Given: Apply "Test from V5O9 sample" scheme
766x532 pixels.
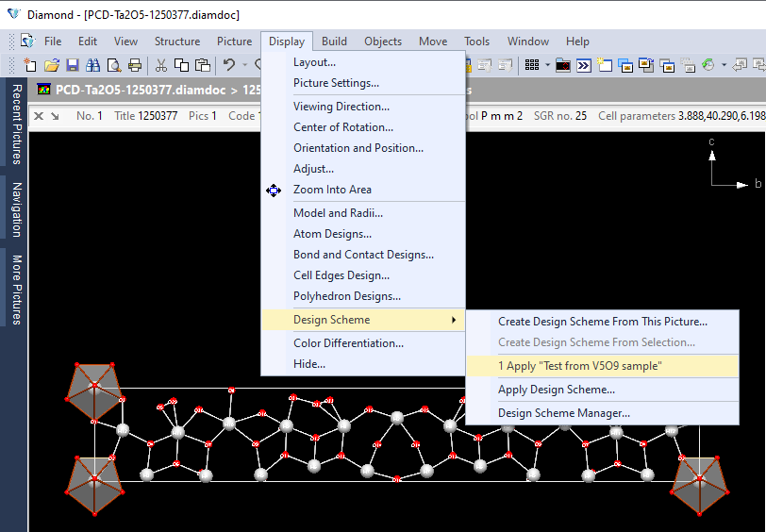Looking at the screenshot, I should 579,366.
